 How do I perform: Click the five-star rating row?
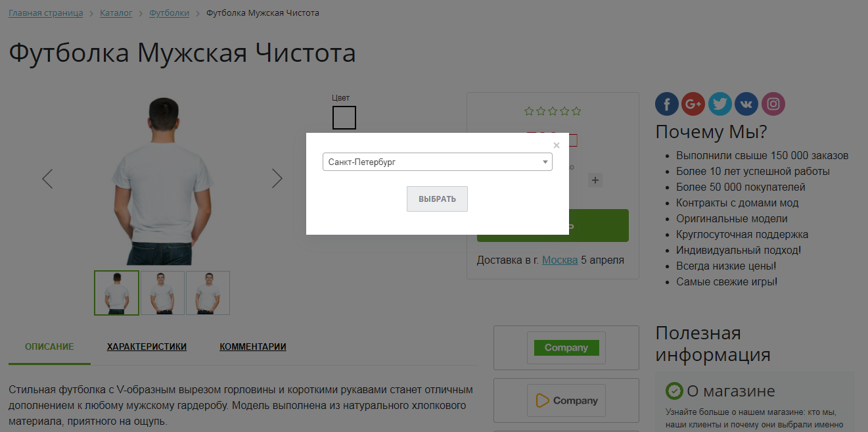tap(553, 111)
